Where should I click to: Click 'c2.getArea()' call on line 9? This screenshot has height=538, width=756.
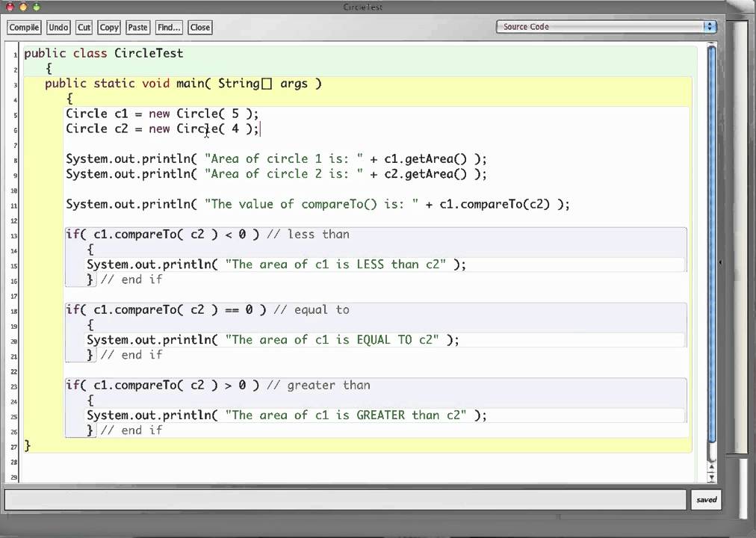(426, 174)
